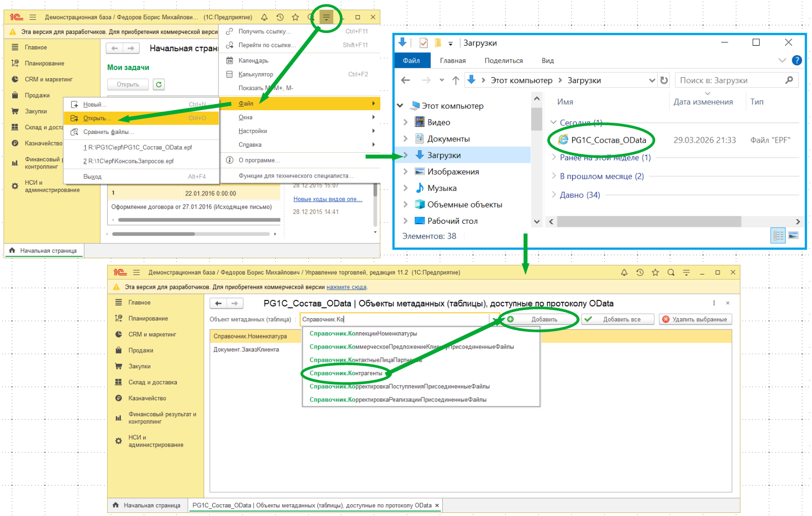Open service menu icon in lower 1C window

coord(687,272)
